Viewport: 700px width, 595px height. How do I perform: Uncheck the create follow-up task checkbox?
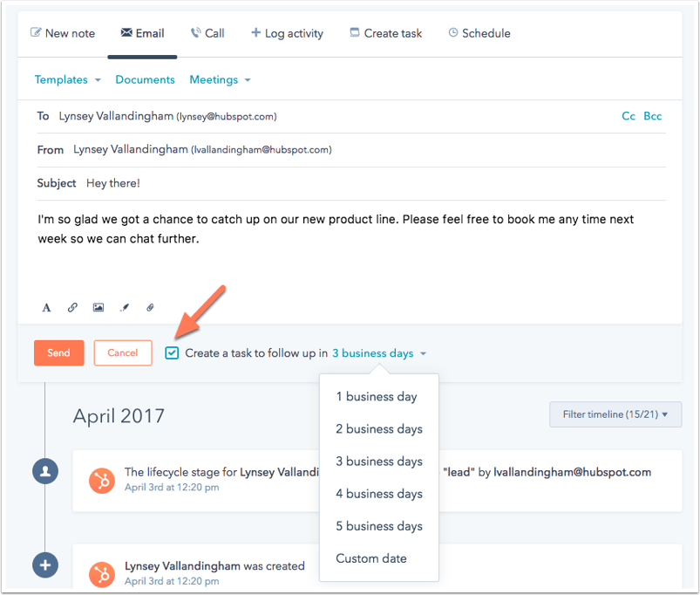click(172, 352)
